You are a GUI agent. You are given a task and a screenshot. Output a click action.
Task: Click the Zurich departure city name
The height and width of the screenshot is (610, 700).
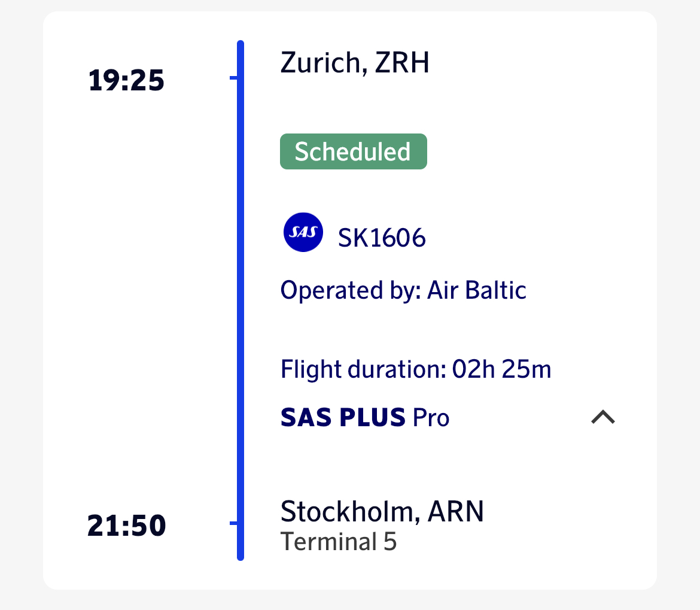pyautogui.click(x=322, y=63)
